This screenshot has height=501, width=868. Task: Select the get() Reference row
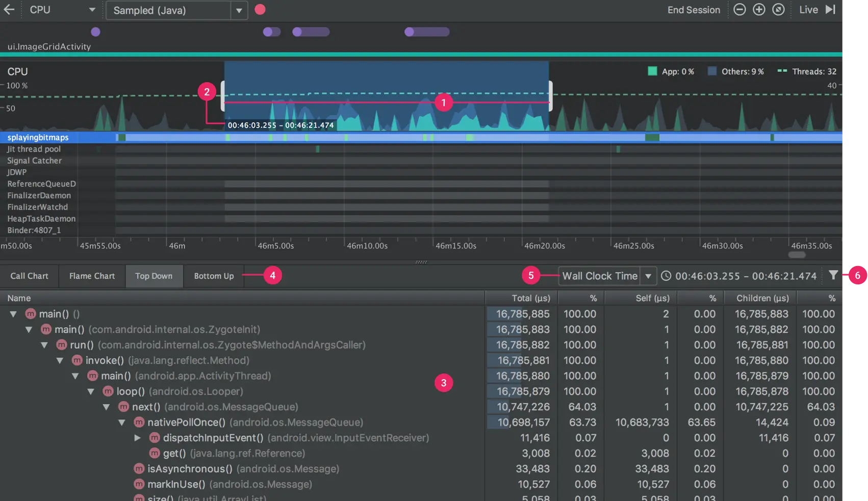tap(421, 453)
